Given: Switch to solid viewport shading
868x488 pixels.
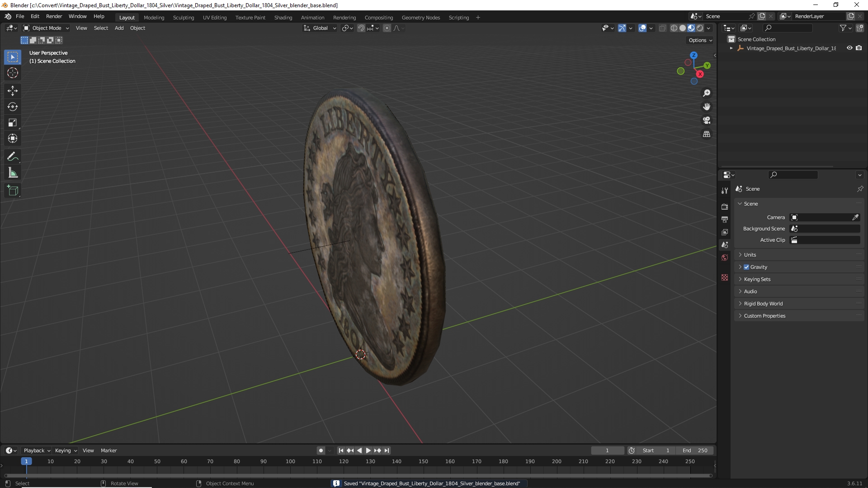Looking at the screenshot, I should [x=683, y=28].
